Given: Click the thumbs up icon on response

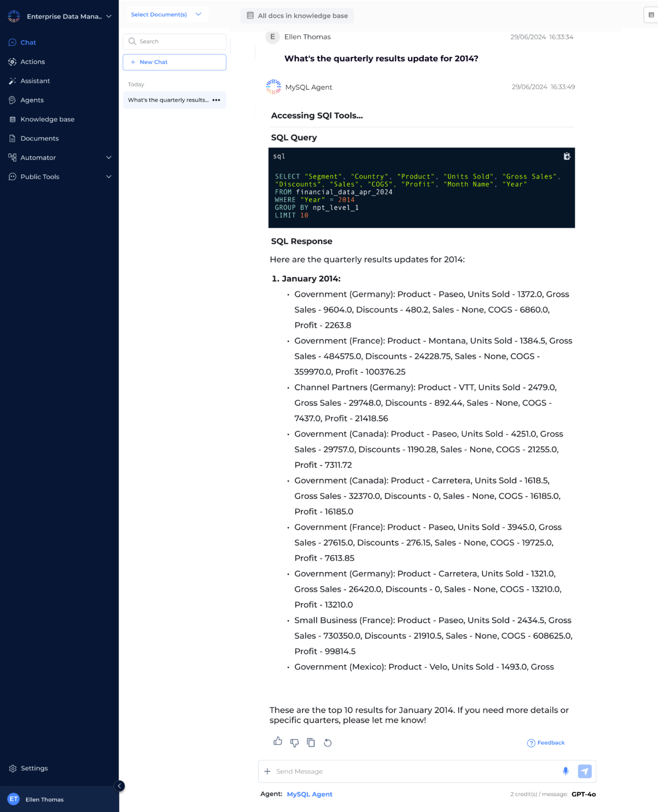Looking at the screenshot, I should [278, 742].
